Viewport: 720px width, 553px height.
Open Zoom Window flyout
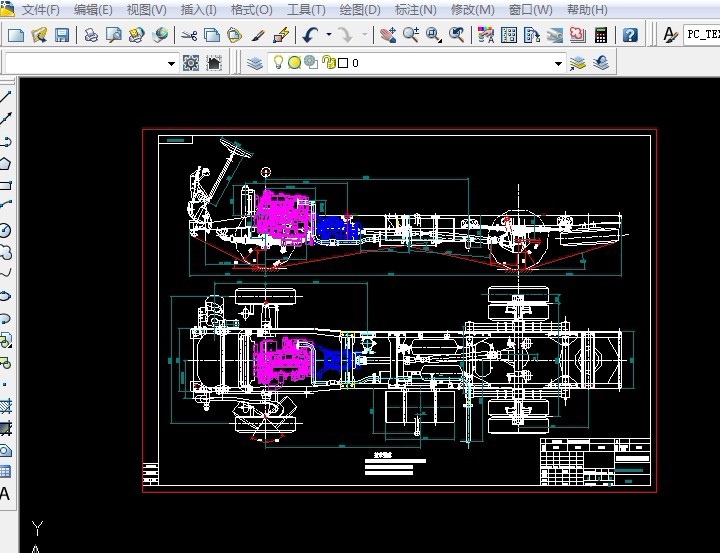click(x=434, y=35)
